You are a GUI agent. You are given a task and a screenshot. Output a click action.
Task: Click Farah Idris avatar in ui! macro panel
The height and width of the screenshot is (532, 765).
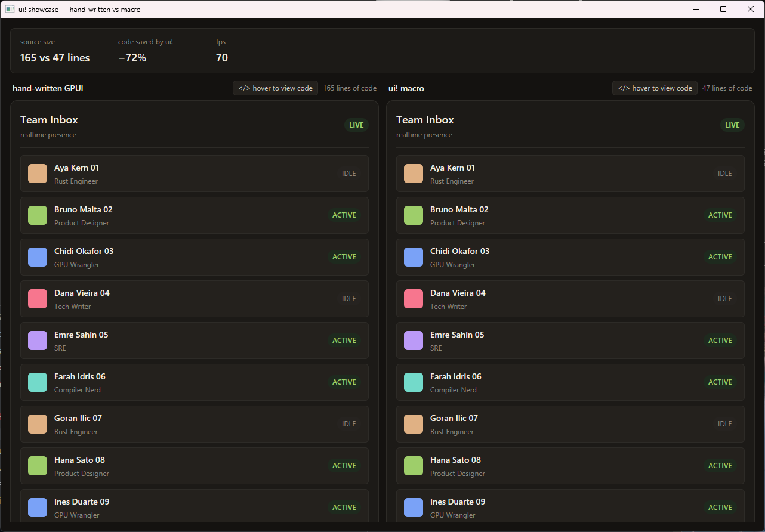coord(414,382)
